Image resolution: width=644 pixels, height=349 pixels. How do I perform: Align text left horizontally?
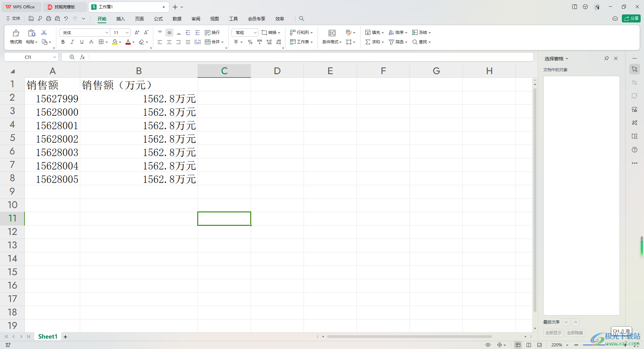point(160,42)
